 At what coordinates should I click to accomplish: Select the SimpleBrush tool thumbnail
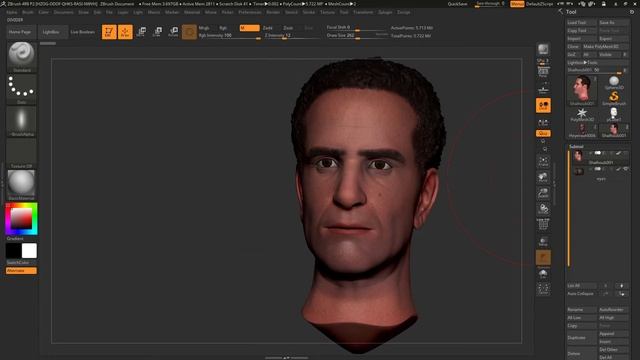[x=614, y=98]
